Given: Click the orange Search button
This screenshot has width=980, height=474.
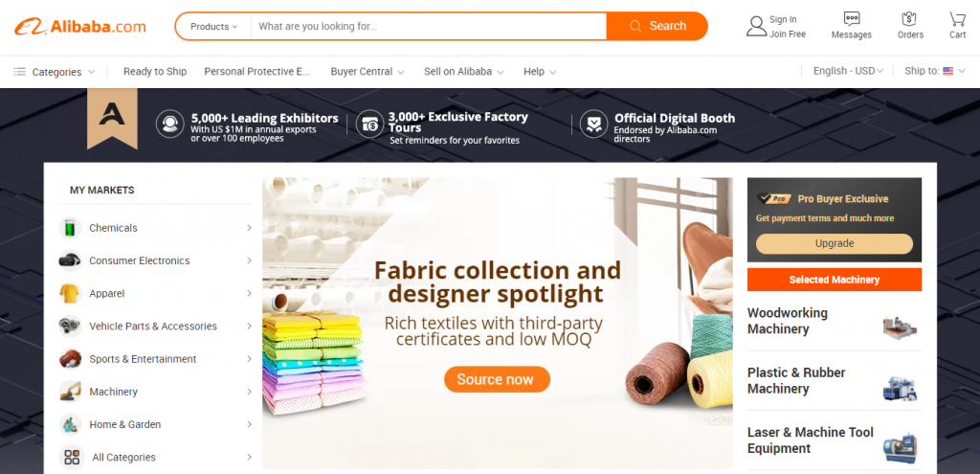Looking at the screenshot, I should pyautogui.click(x=657, y=26).
